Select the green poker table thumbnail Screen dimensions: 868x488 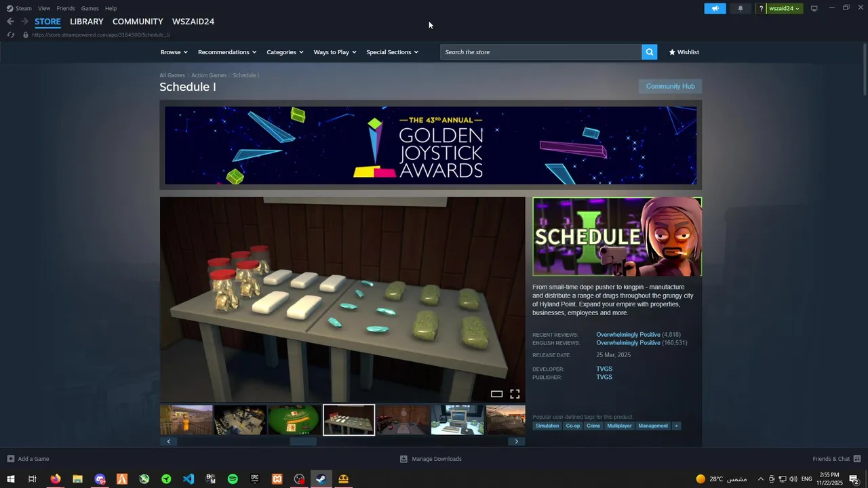pyautogui.click(x=295, y=420)
